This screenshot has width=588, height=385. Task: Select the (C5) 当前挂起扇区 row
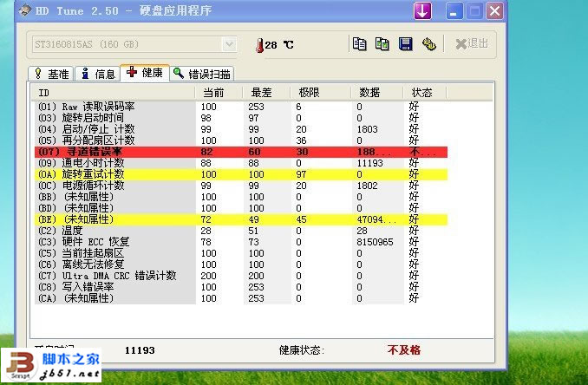coord(241,253)
